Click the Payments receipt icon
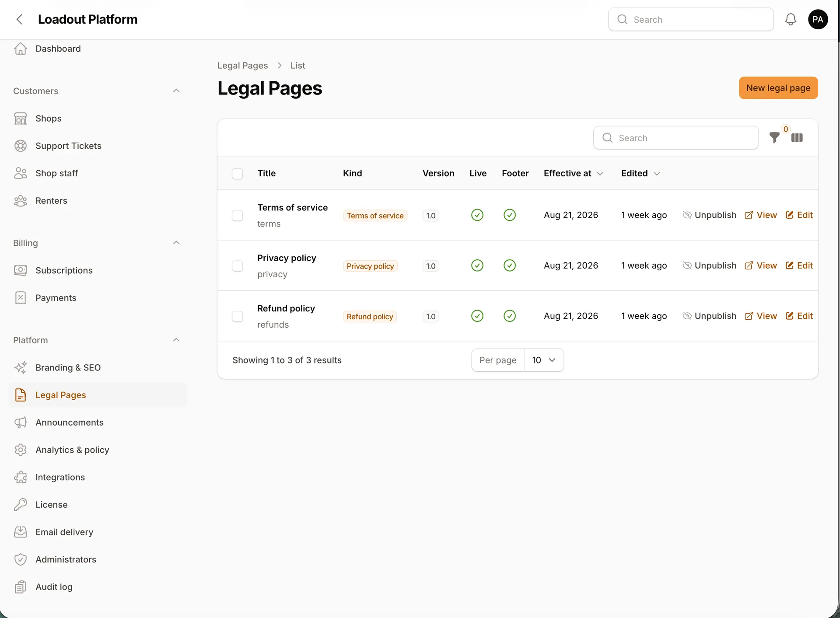 [x=21, y=298]
